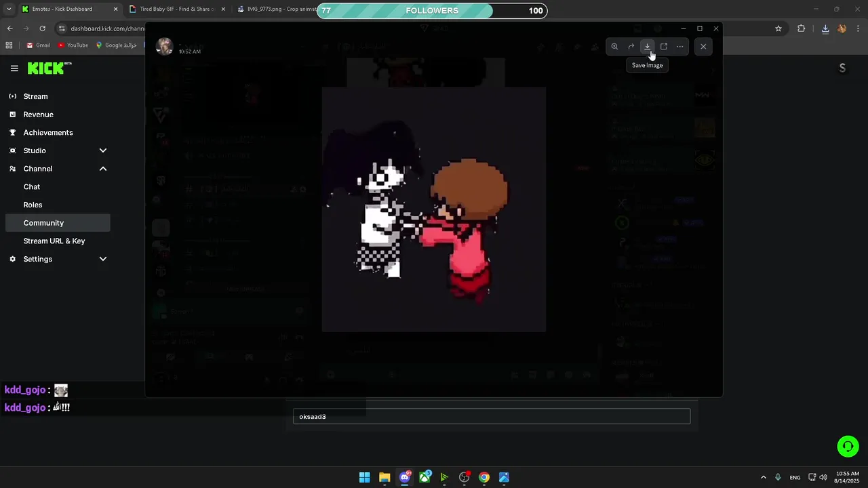868x488 pixels.
Task: Click the Settings gear icon in sidebar
Action: (x=12, y=259)
